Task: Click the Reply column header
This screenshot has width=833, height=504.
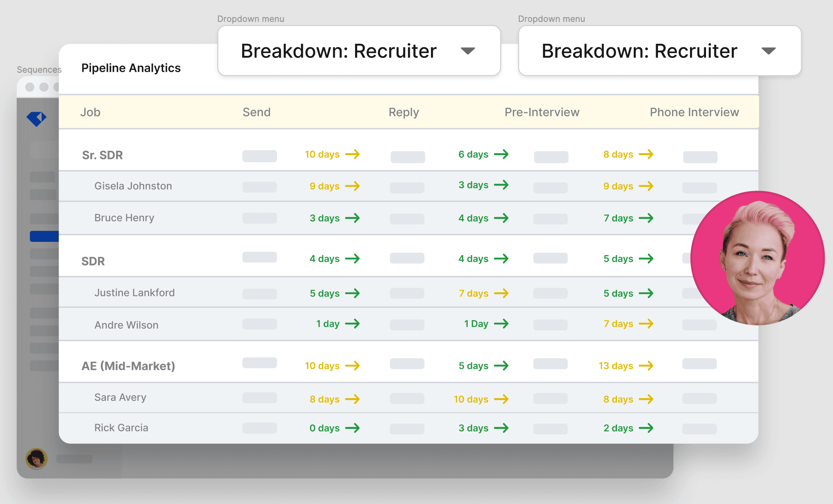Action: [x=404, y=112]
